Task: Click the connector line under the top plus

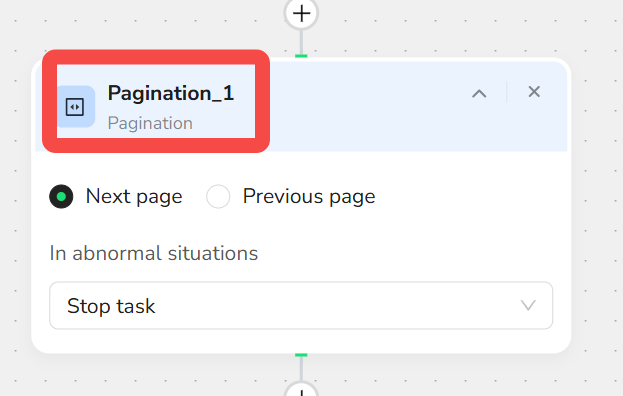Action: point(301,42)
